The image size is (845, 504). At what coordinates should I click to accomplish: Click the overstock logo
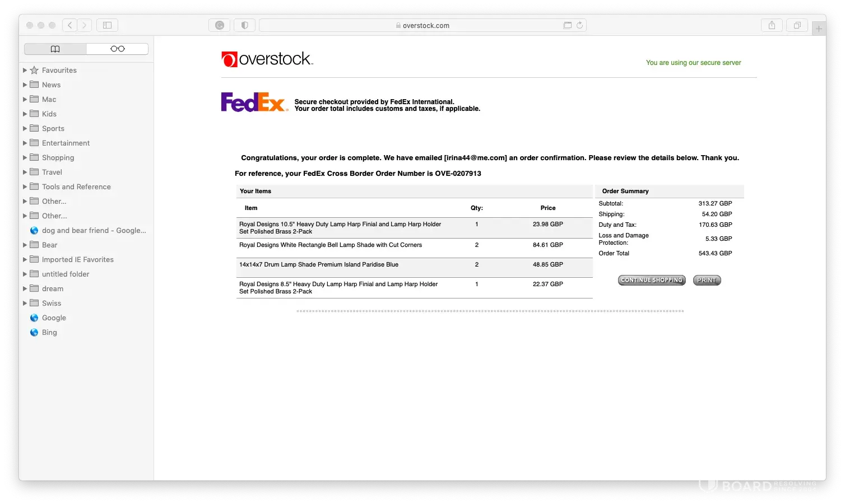267,59
